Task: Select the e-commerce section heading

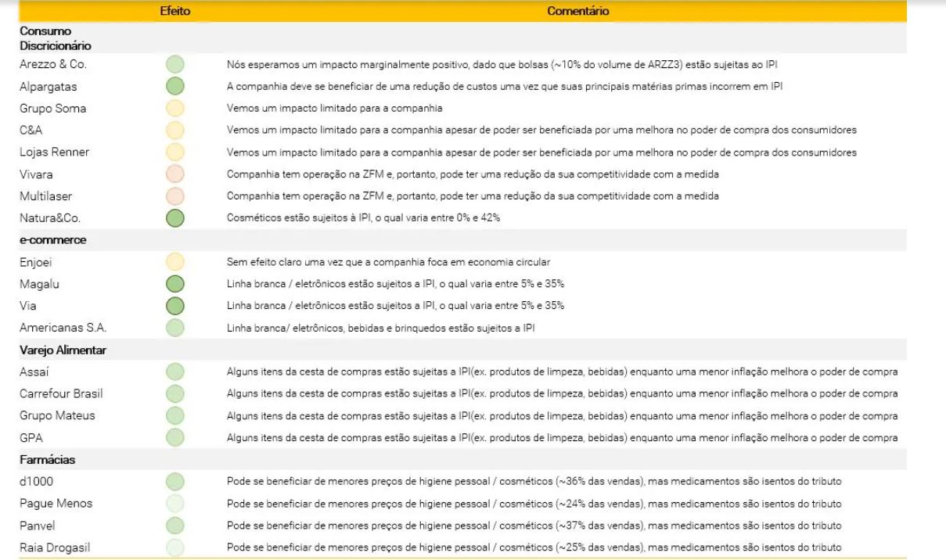Action: 52,240
